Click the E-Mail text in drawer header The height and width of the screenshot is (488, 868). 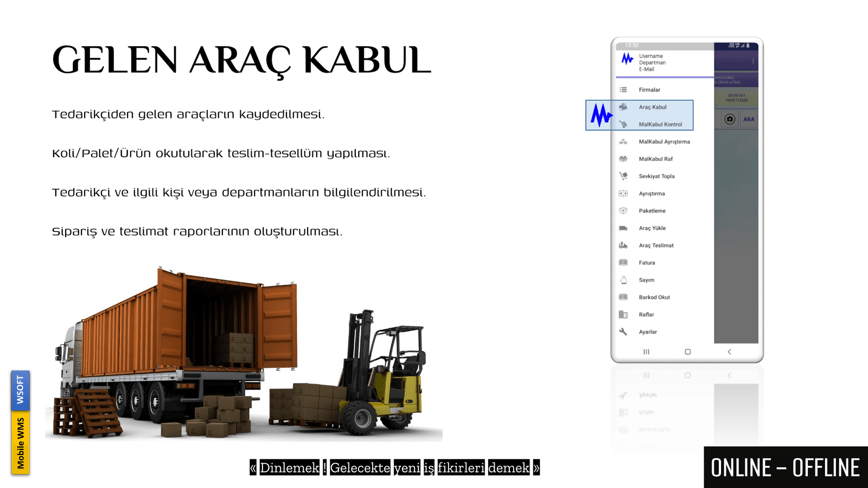tap(647, 69)
